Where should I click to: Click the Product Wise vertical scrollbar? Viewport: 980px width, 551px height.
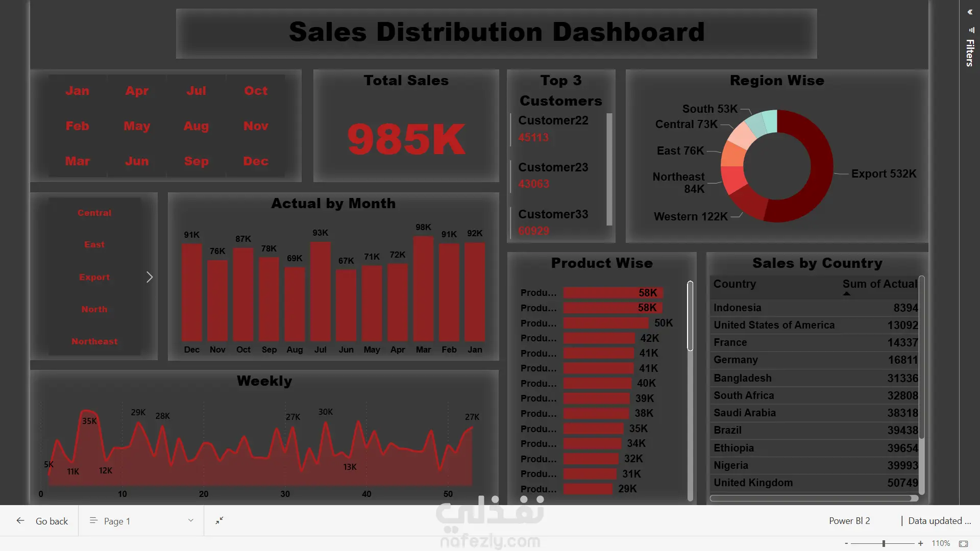[x=690, y=316]
